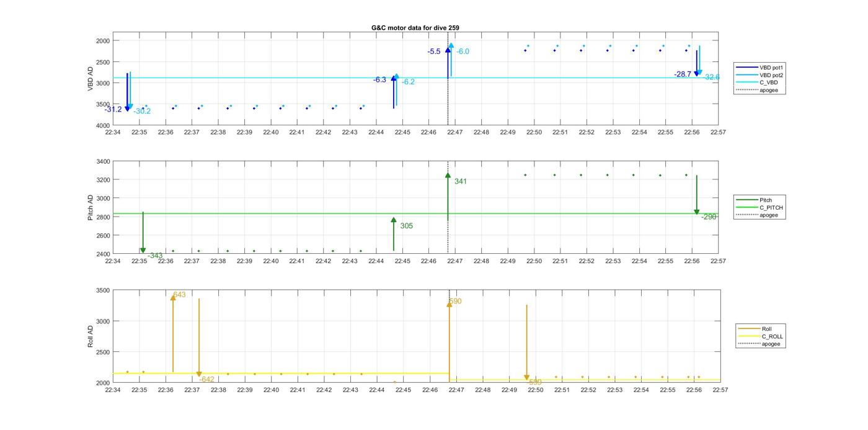This screenshot has width=868, height=430.
Task: Click the '-32.6' VBD arrow label
Action: (712, 78)
